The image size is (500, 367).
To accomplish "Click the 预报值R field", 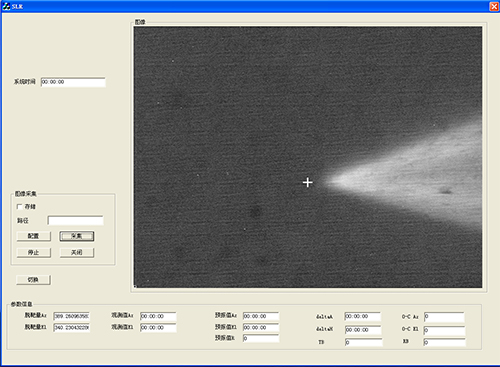I will [261, 338].
